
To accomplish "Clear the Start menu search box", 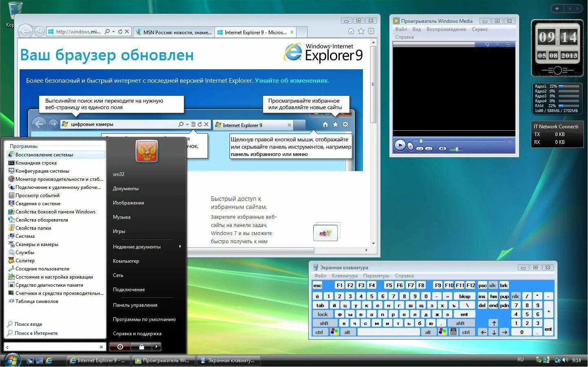I will 101,347.
